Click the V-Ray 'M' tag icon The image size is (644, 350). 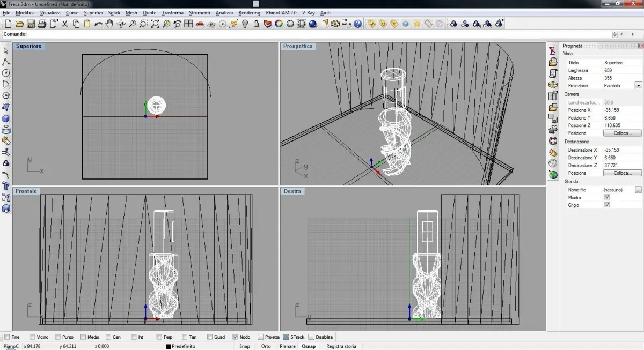coord(371,24)
